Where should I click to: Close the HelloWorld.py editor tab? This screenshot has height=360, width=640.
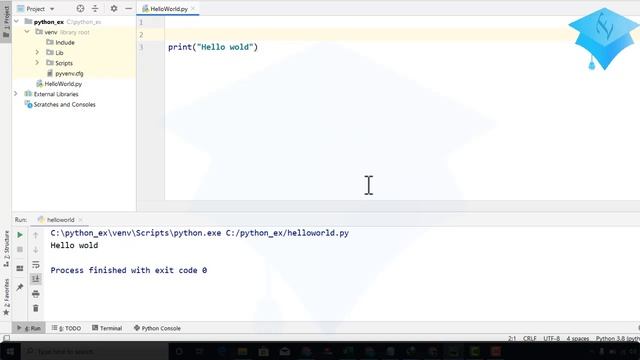point(193,9)
